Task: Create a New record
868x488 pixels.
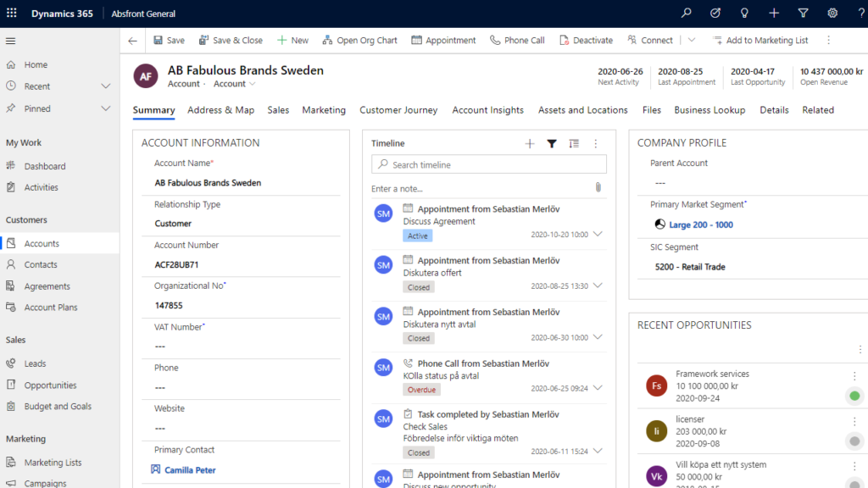Action: (x=292, y=41)
